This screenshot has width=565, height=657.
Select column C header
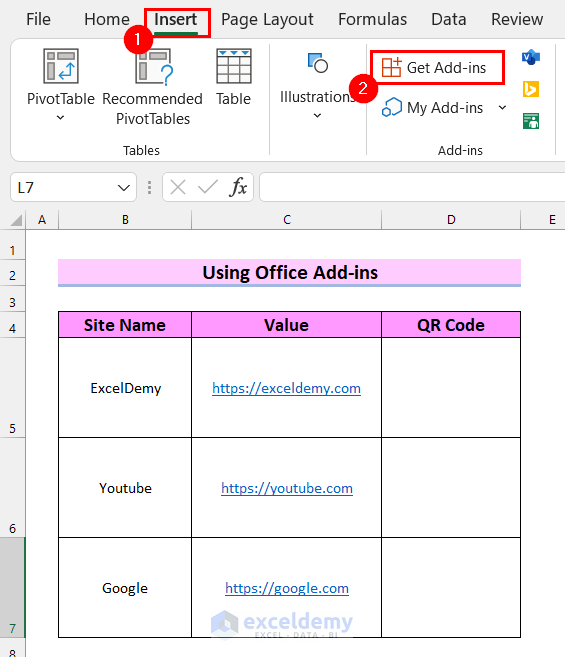(287, 220)
